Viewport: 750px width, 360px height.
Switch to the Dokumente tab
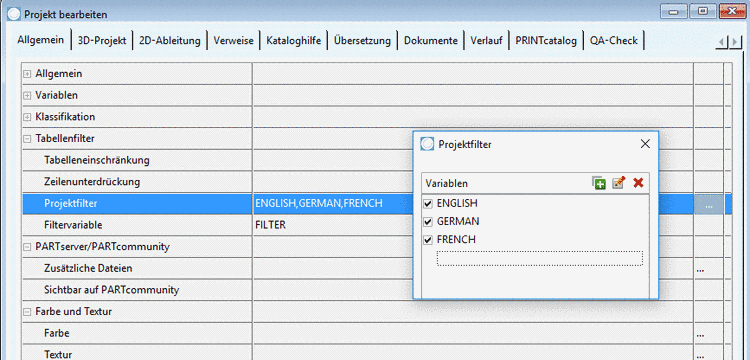pyautogui.click(x=431, y=41)
